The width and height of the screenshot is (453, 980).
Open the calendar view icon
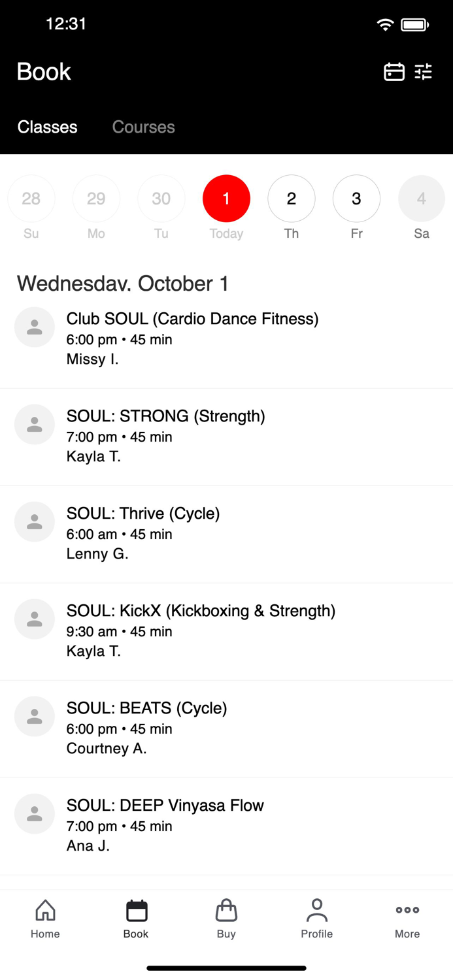coord(394,72)
